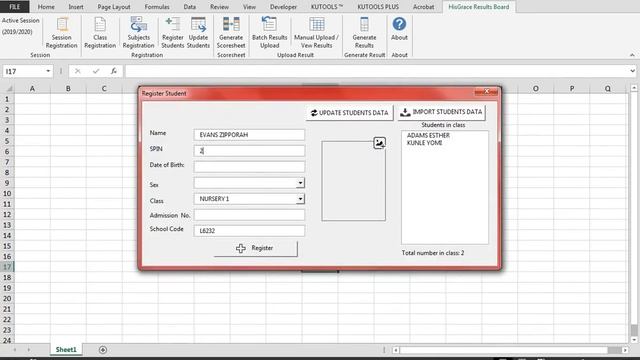Click the horizontal scrollbar left arrow
The height and width of the screenshot is (360, 640).
pos(396,350)
